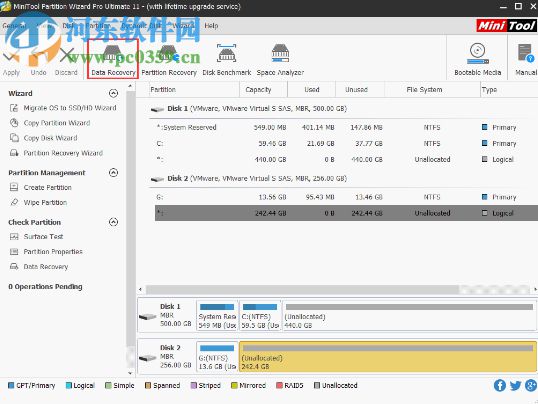This screenshot has width=538, height=404.
Task: Select Disk 1 row in partition list
Action: pyautogui.click(x=343, y=109)
